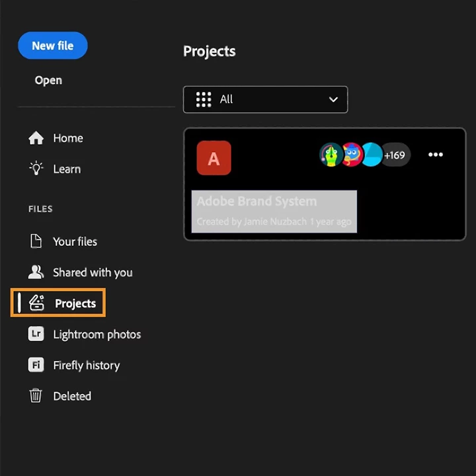Click the chevron arrow of All dropdown
Image resolution: width=476 pixels, height=476 pixels.
[x=333, y=100]
